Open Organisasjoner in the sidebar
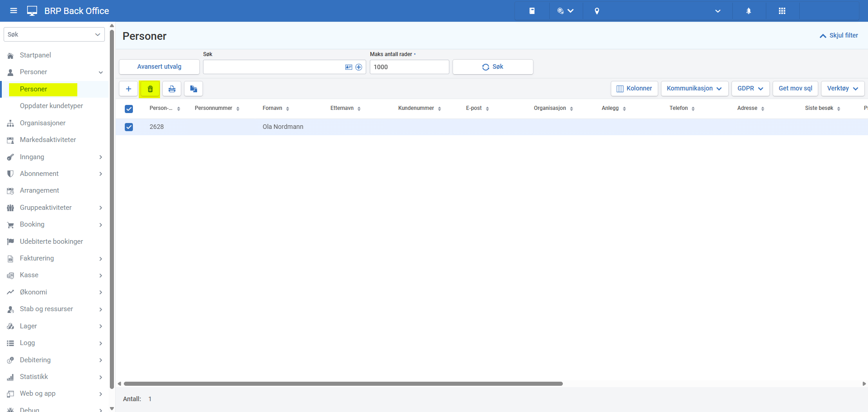Image resolution: width=868 pixels, height=412 pixels. [42, 123]
